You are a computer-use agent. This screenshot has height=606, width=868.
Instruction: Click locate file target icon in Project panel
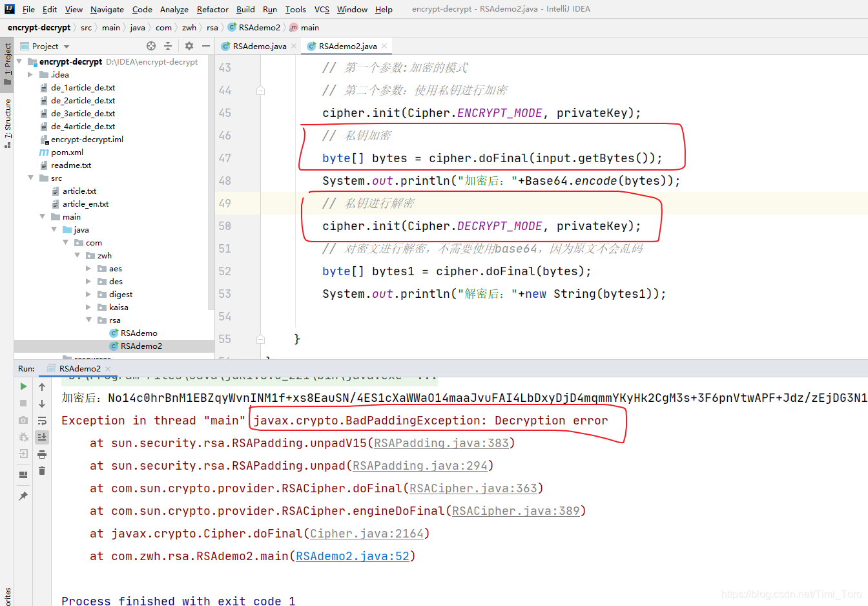click(x=151, y=46)
